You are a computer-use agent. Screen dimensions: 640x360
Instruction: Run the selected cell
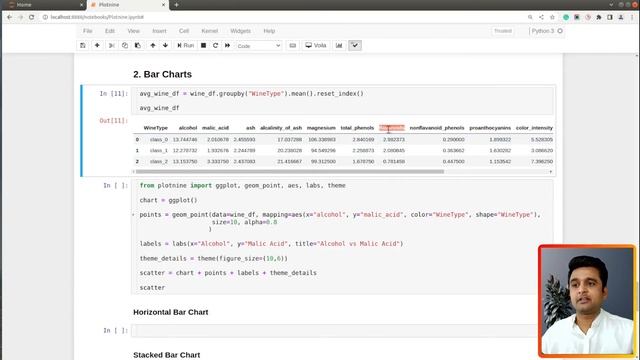tap(185, 45)
